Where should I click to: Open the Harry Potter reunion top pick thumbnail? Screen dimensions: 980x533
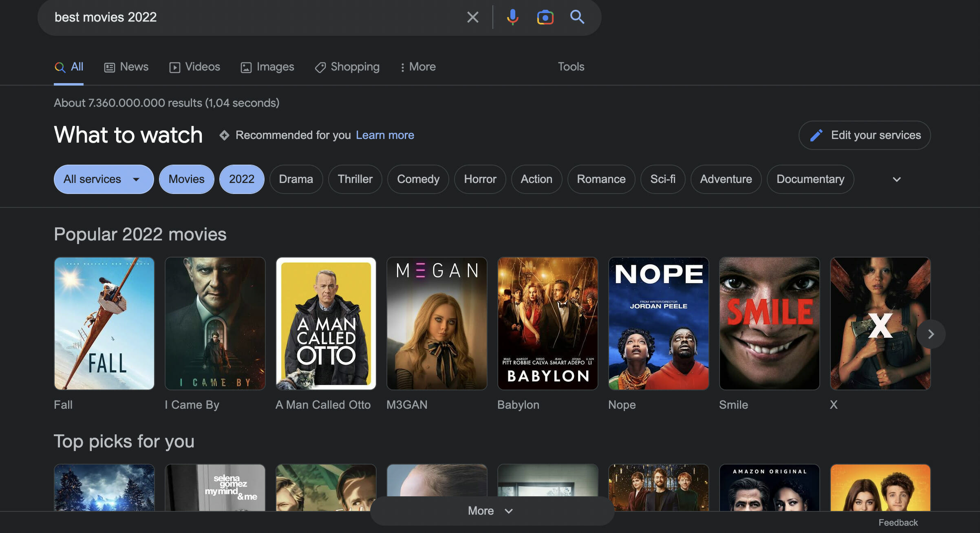point(659,487)
